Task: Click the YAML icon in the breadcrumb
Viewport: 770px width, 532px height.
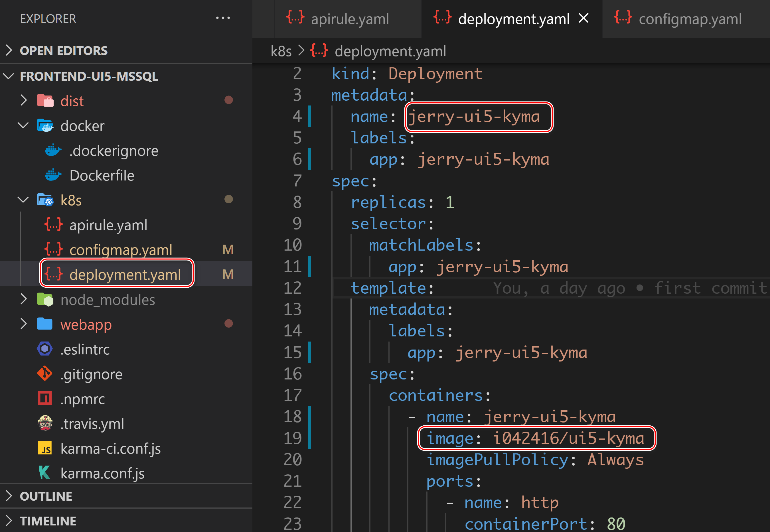Action: (319, 51)
